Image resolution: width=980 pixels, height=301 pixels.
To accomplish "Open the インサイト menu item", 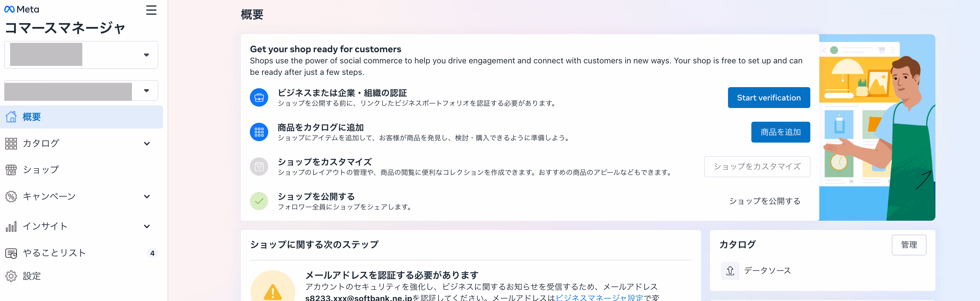I will 81,226.
